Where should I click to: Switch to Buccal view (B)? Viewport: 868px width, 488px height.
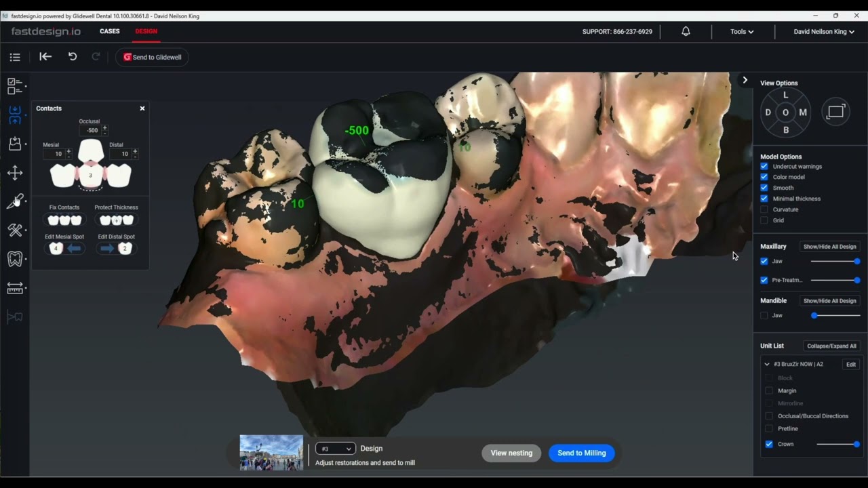(786, 130)
